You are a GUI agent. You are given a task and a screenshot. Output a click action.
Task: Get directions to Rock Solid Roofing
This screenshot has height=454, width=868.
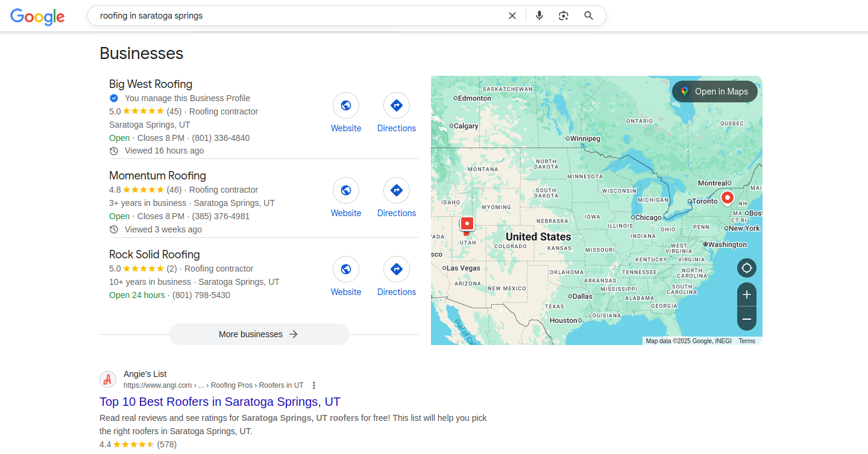pos(396,269)
